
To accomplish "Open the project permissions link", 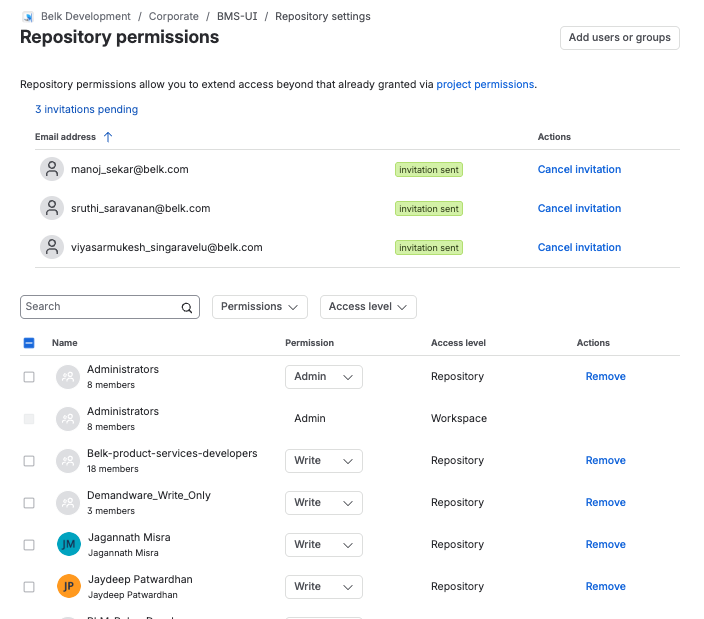I will coord(485,84).
